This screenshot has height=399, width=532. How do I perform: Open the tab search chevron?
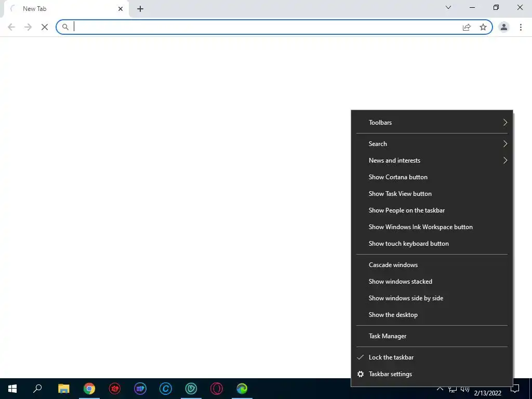[448, 7]
